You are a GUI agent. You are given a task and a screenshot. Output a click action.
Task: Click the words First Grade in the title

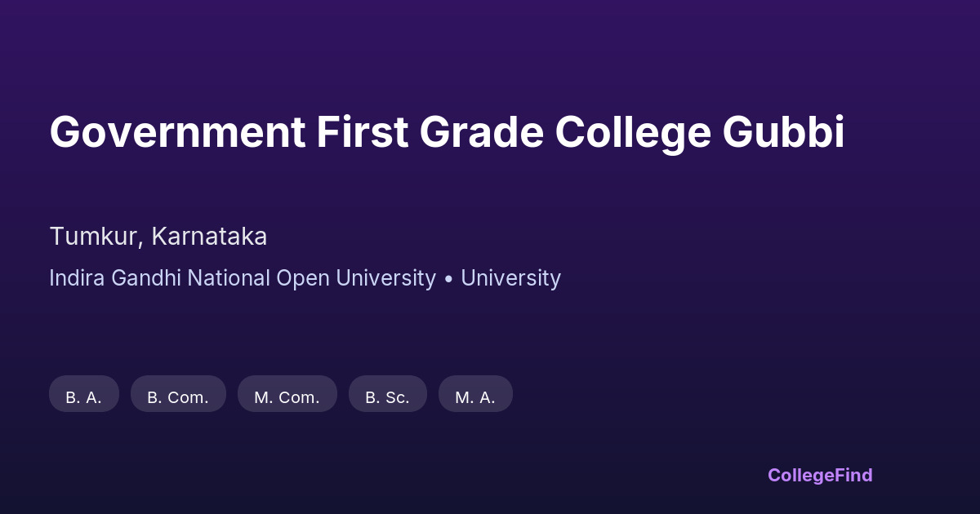click(430, 132)
